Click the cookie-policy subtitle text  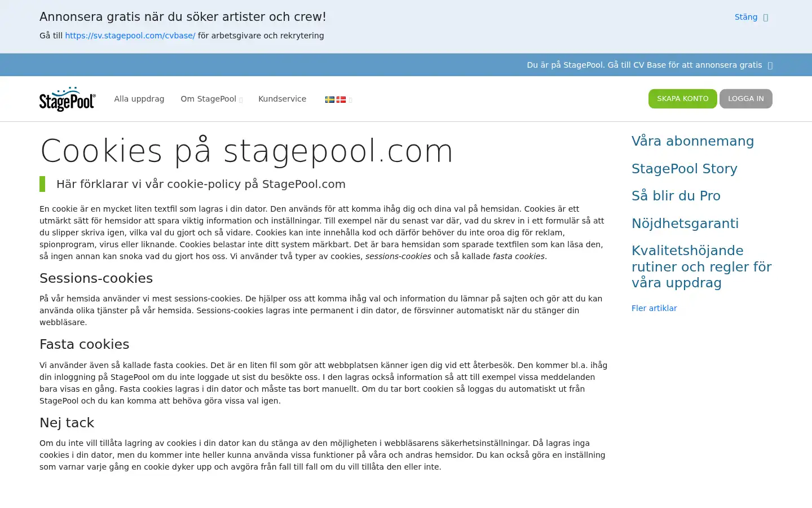[x=201, y=184]
